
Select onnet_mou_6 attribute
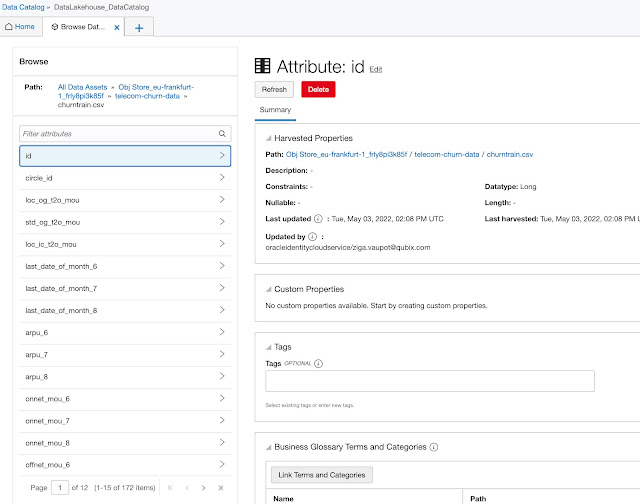click(x=125, y=398)
